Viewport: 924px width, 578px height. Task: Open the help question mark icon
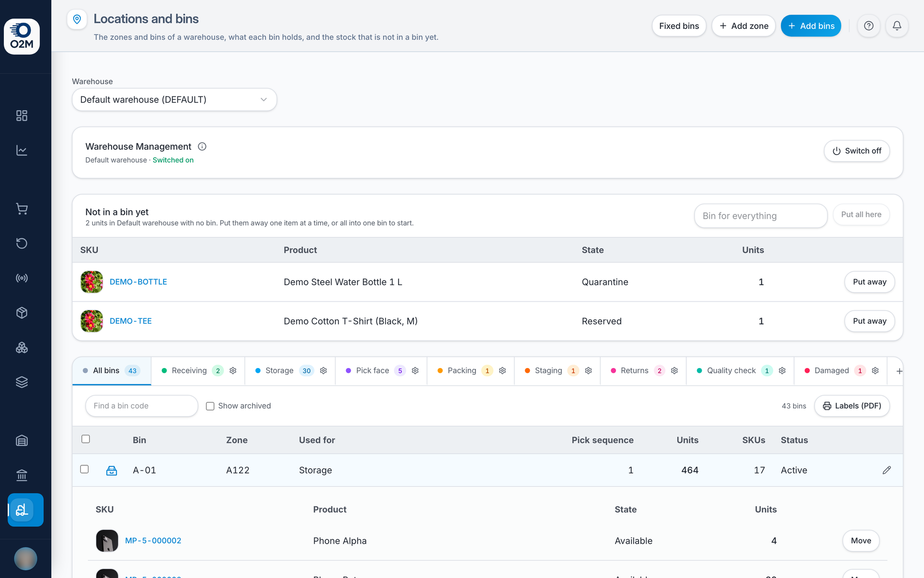(869, 26)
